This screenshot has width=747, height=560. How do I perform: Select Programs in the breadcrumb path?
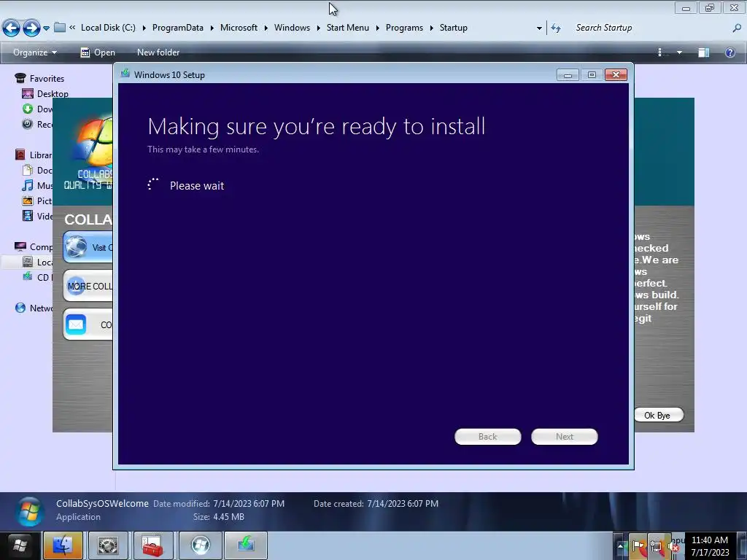(404, 28)
